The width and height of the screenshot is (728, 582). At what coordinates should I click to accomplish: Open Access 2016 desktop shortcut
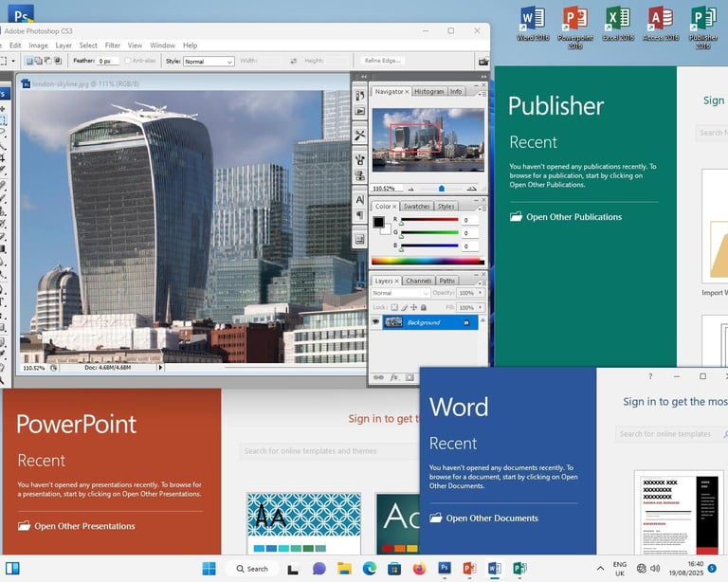point(661,24)
